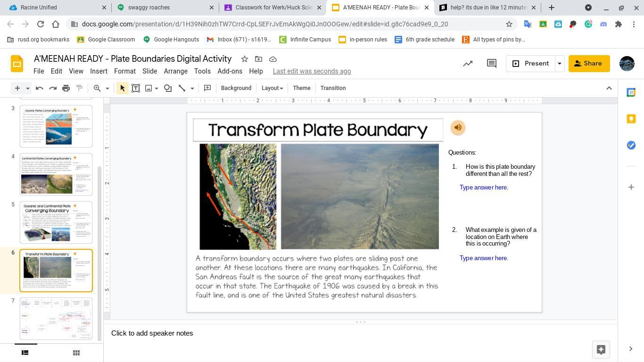Viewport: 644px width, 362px height.
Task: Open the Layout dropdown
Action: (272, 88)
